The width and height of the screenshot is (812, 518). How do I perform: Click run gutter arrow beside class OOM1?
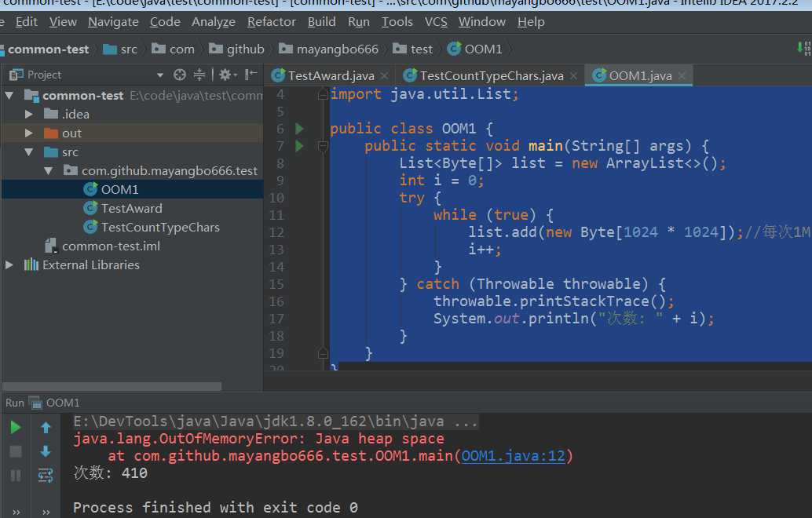point(299,129)
